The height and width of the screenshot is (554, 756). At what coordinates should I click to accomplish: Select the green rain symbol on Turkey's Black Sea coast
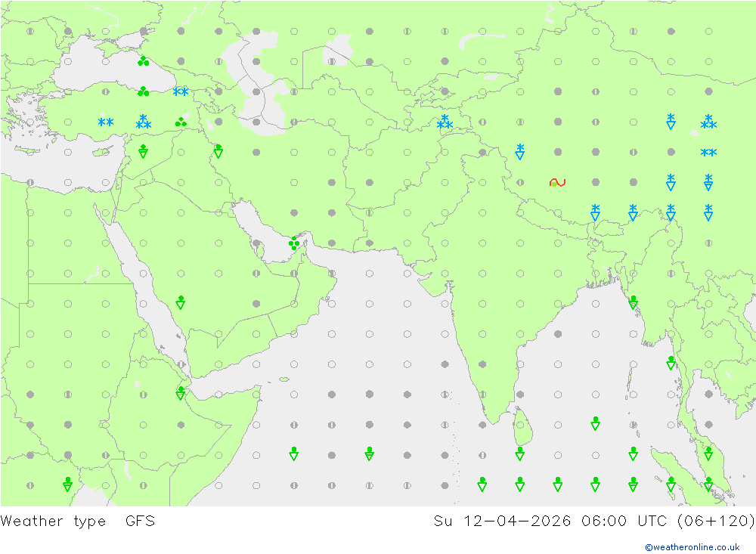coord(143,91)
